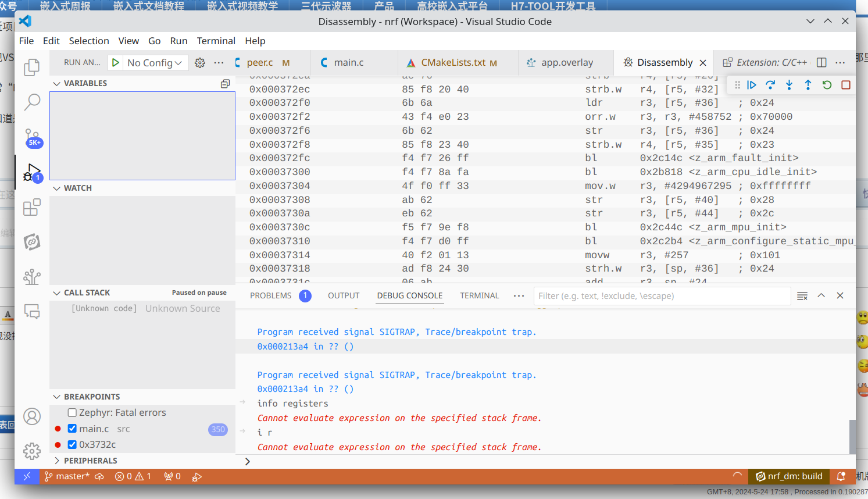Open remote window indicator in status bar

(x=27, y=476)
